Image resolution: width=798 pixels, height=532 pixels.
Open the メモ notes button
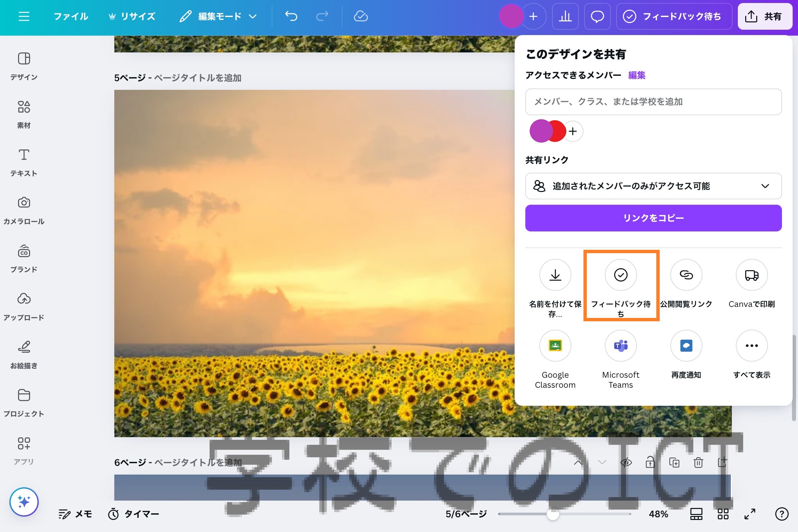tap(75, 514)
